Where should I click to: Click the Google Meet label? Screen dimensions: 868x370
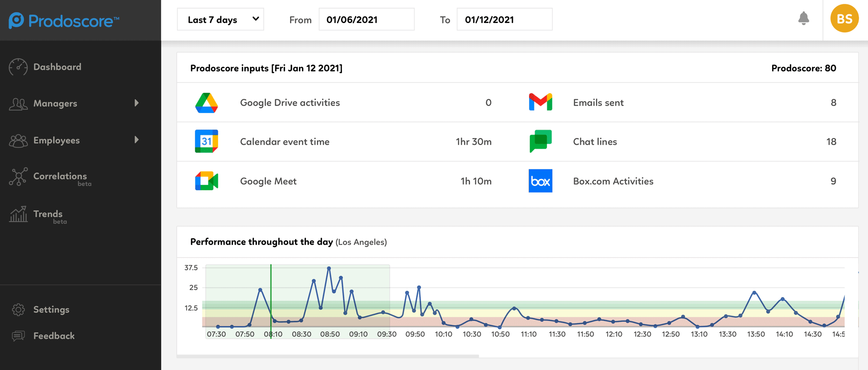tap(268, 181)
